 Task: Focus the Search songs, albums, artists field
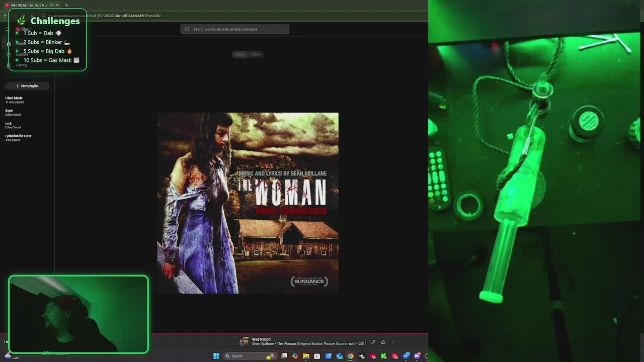[x=235, y=29]
